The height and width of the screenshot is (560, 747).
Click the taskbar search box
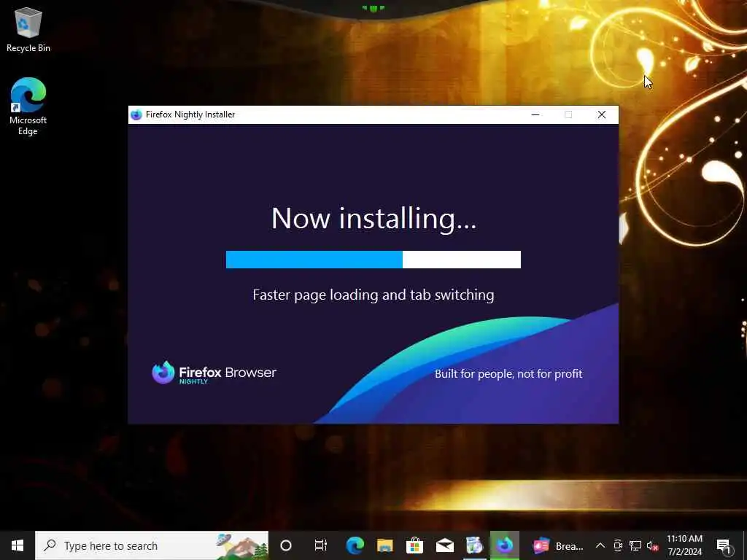click(x=152, y=545)
